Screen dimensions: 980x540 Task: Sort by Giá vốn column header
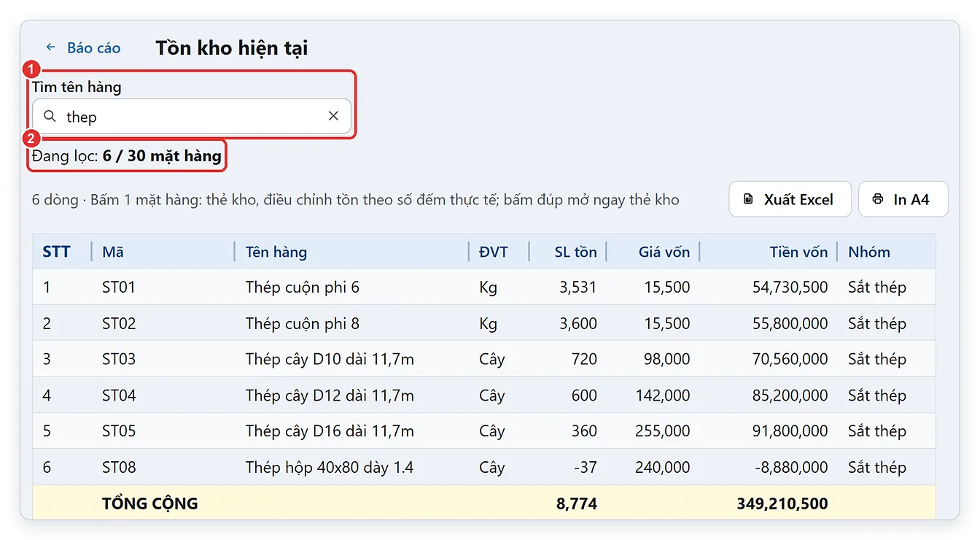pyautogui.click(x=664, y=252)
